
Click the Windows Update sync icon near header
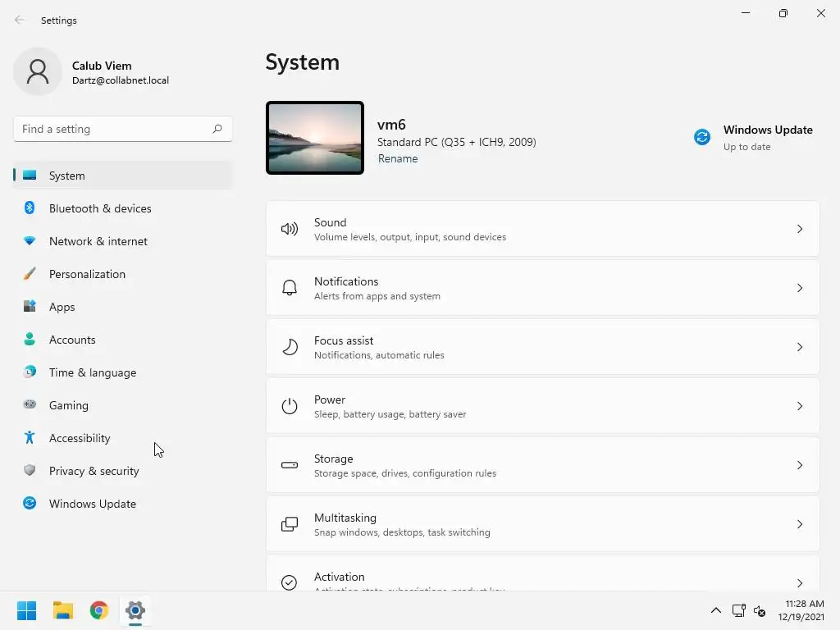pos(702,137)
